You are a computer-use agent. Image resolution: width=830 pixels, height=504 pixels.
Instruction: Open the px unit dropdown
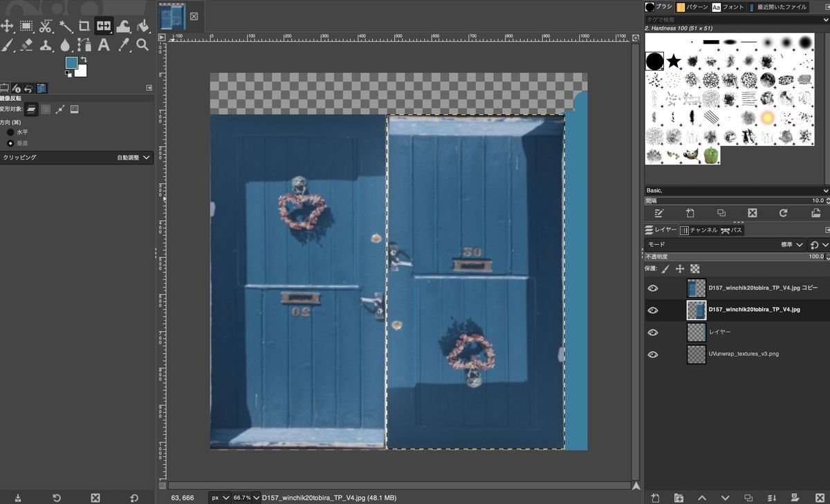(x=220, y=497)
